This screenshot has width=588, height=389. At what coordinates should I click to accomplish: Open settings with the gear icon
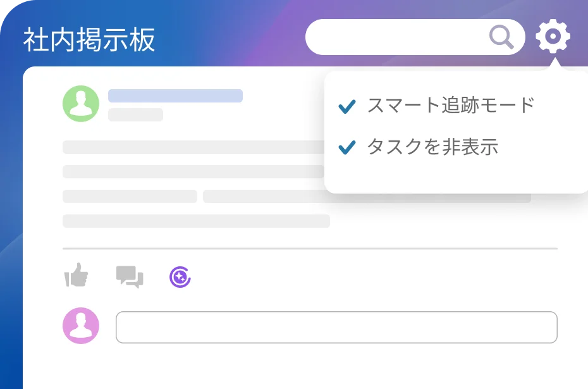tap(553, 37)
